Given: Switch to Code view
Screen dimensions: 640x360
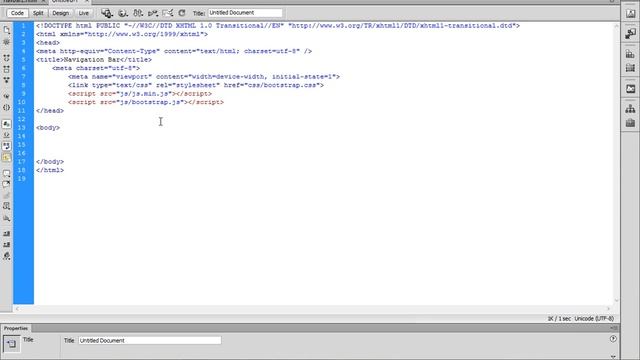Looking at the screenshot, I should point(17,13).
